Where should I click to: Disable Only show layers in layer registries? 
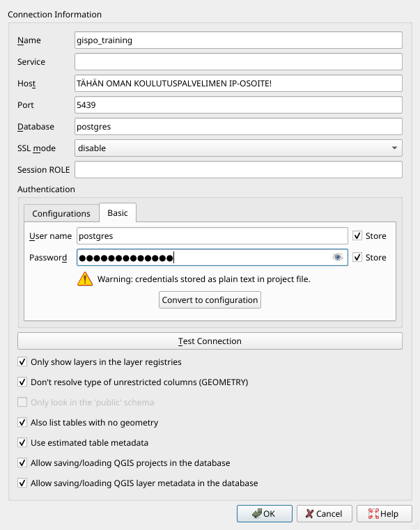[22, 362]
